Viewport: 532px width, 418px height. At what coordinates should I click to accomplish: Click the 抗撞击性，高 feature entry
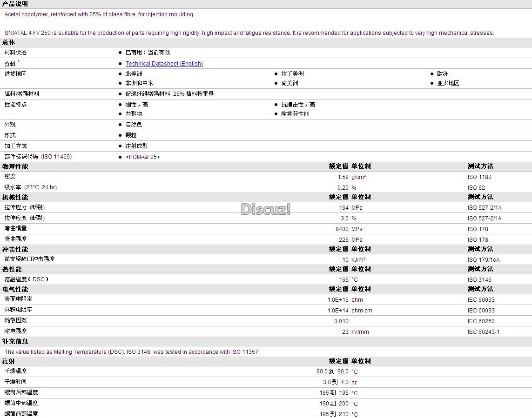coord(298,105)
